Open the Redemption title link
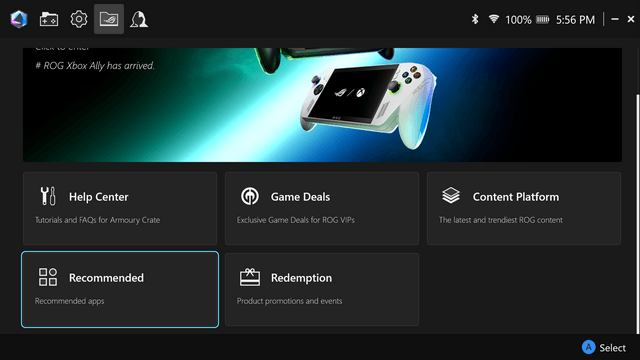The image size is (640, 360). click(301, 278)
